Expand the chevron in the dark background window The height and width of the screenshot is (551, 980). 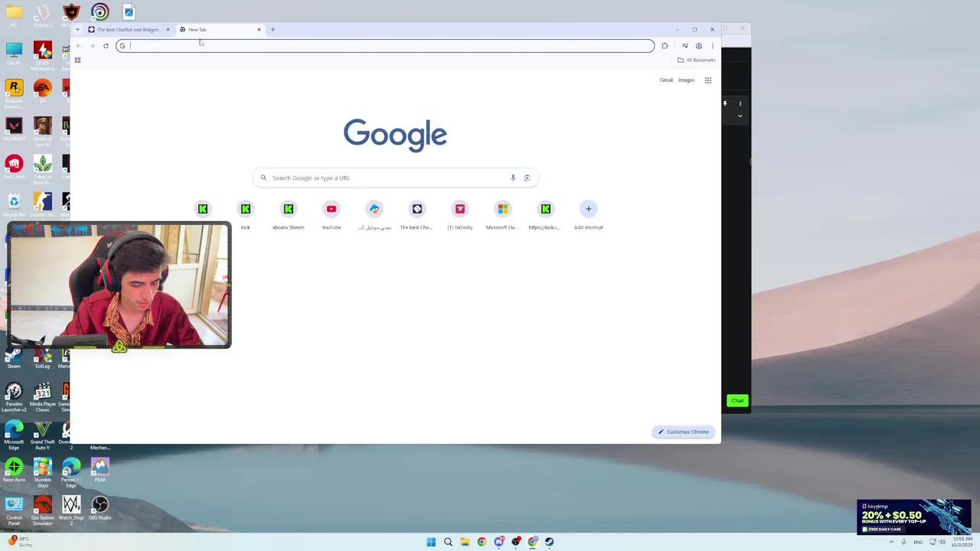740,116
